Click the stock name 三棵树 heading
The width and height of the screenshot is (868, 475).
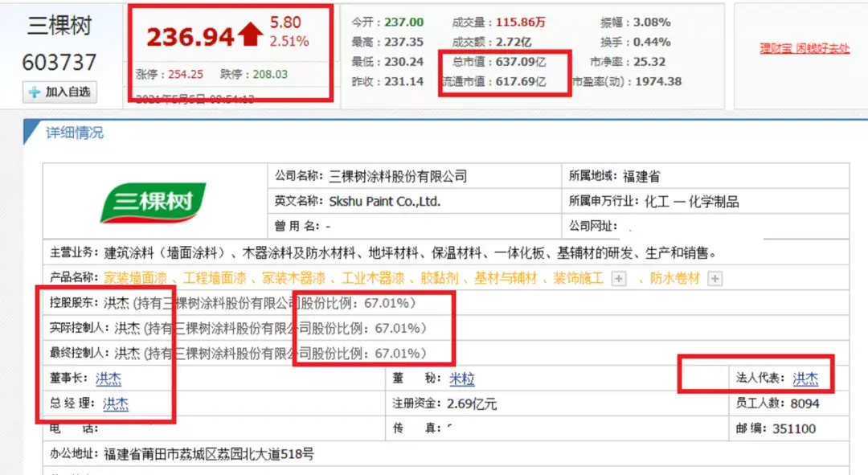pyautogui.click(x=59, y=26)
